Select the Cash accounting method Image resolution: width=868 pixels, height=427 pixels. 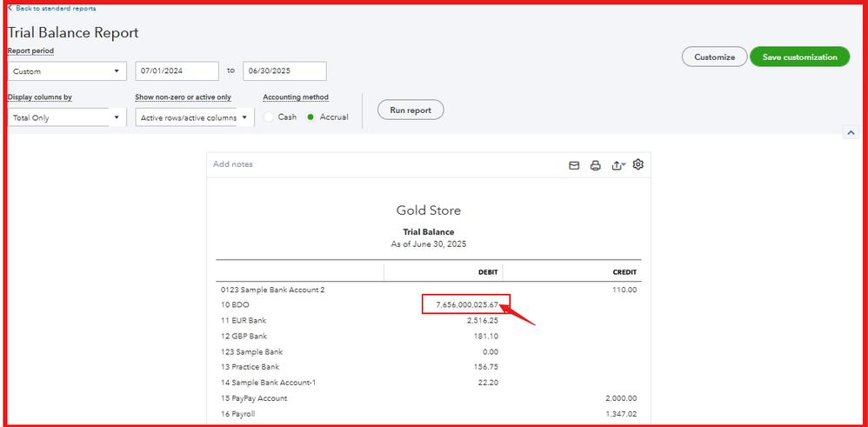(x=270, y=117)
